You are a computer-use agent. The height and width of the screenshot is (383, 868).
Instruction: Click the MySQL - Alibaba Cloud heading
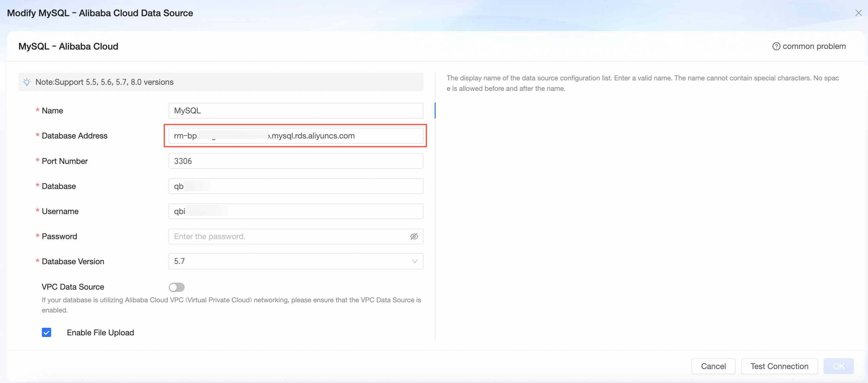(x=69, y=46)
